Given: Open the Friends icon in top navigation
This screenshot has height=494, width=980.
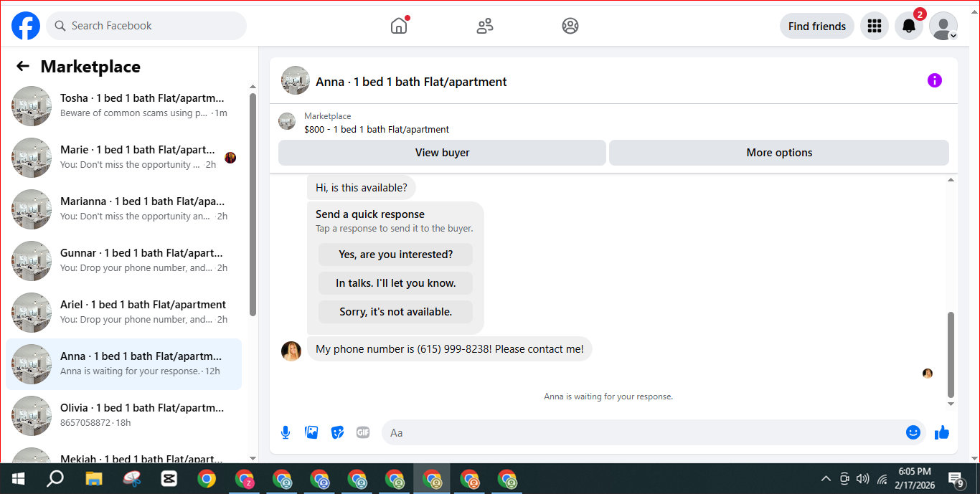Looking at the screenshot, I should click(x=485, y=26).
